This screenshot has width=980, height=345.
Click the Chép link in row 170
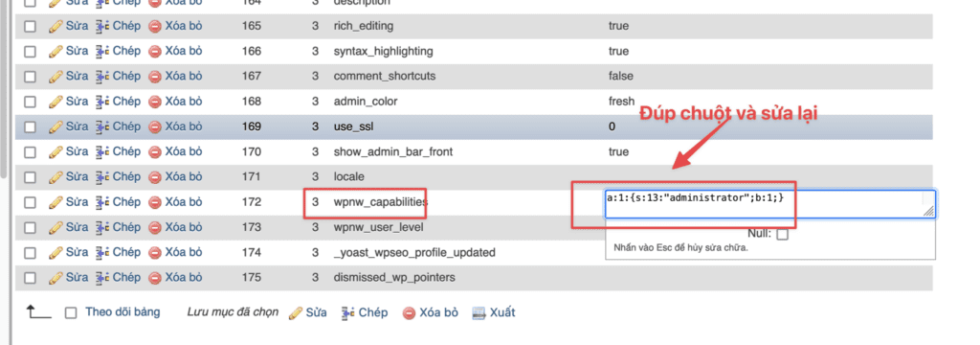pos(127,151)
